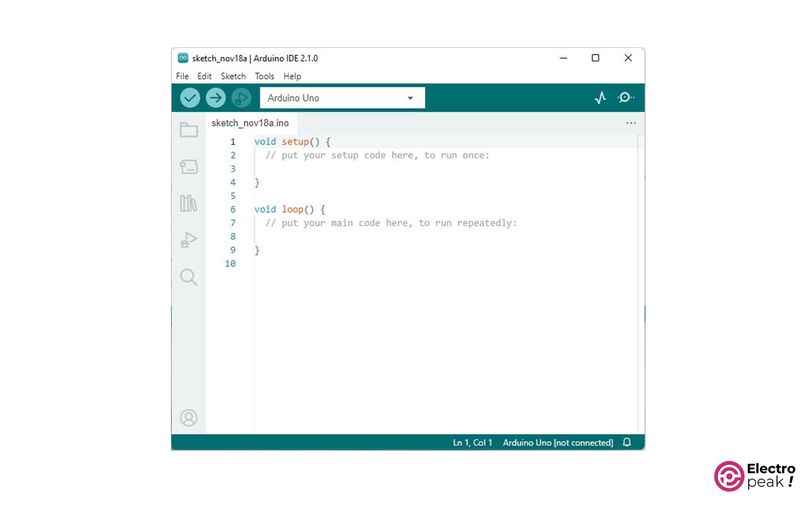The image size is (812, 508).
Task: Open the Help menu
Action: [292, 76]
